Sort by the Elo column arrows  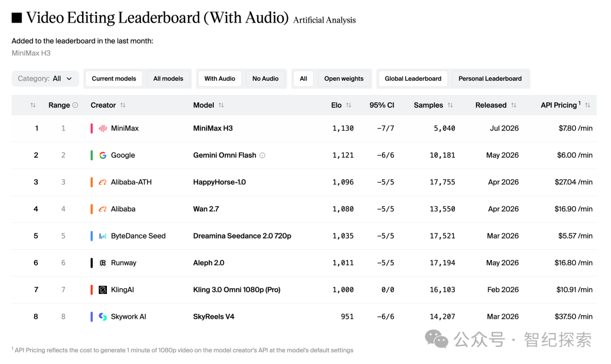[x=348, y=105]
